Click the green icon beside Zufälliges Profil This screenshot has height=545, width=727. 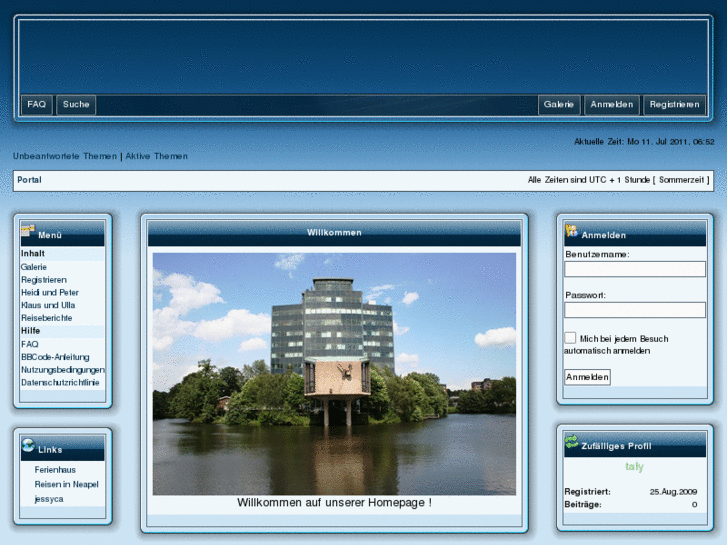pos(571,442)
